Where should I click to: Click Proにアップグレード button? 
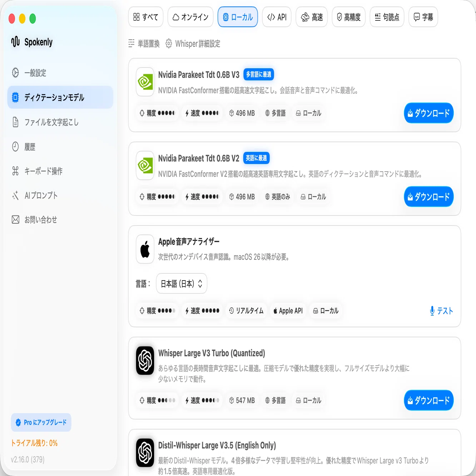pyautogui.click(x=41, y=422)
